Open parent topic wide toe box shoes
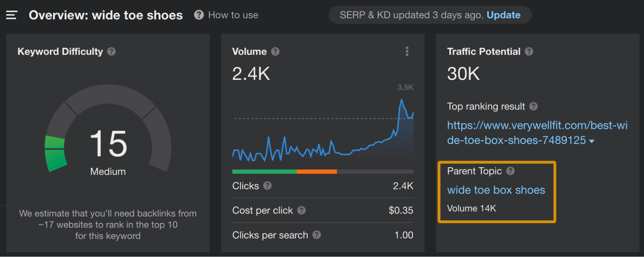The image size is (644, 257). pos(496,190)
